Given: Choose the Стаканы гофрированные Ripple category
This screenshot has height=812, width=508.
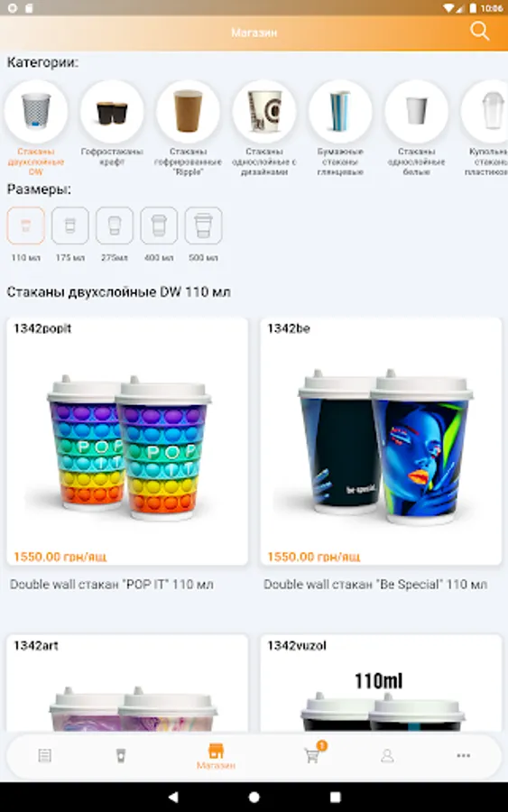Looking at the screenshot, I should tap(188, 128).
